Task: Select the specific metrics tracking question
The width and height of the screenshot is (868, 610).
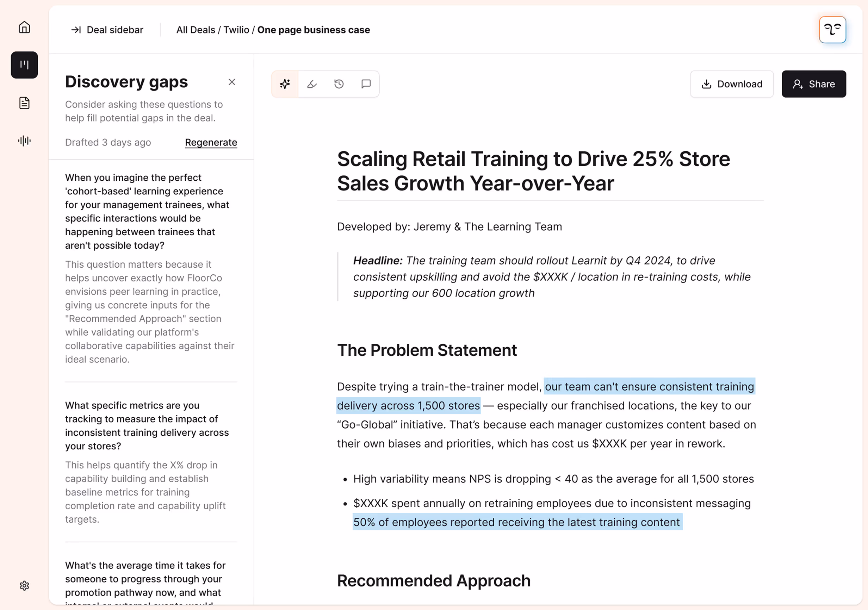Action: click(x=147, y=425)
